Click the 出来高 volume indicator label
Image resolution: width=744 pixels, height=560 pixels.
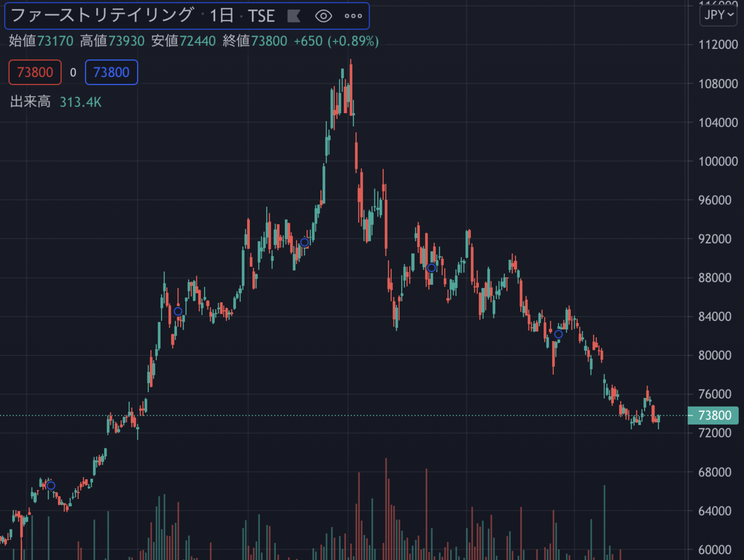click(30, 102)
